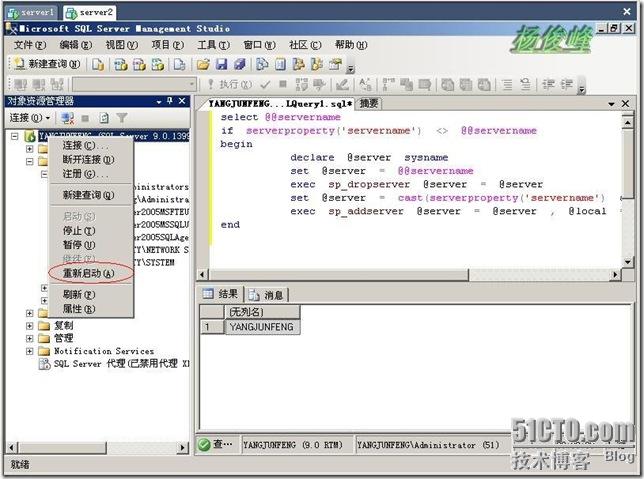Screen dimensions: 644x479
Task: Select the SQL Server 代理 tree item
Action: [114, 364]
